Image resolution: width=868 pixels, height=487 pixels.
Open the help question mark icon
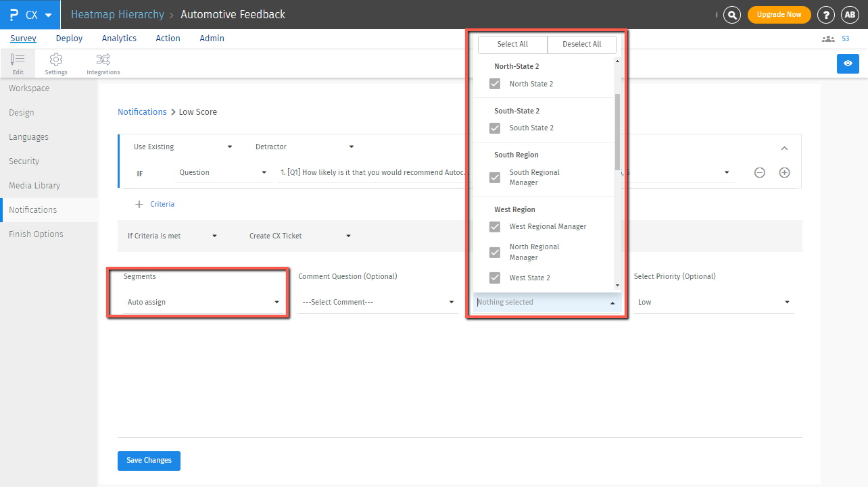[x=825, y=15]
